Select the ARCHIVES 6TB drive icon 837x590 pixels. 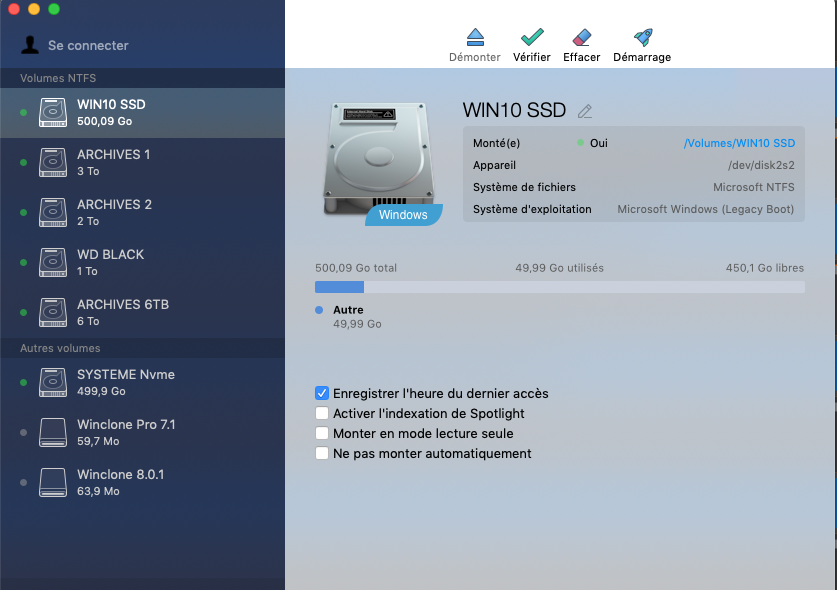(53, 312)
